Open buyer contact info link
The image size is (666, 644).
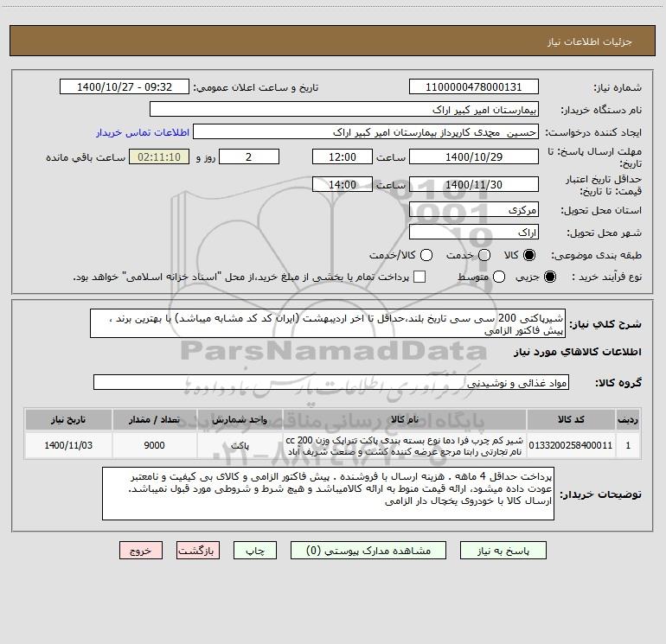point(143,132)
